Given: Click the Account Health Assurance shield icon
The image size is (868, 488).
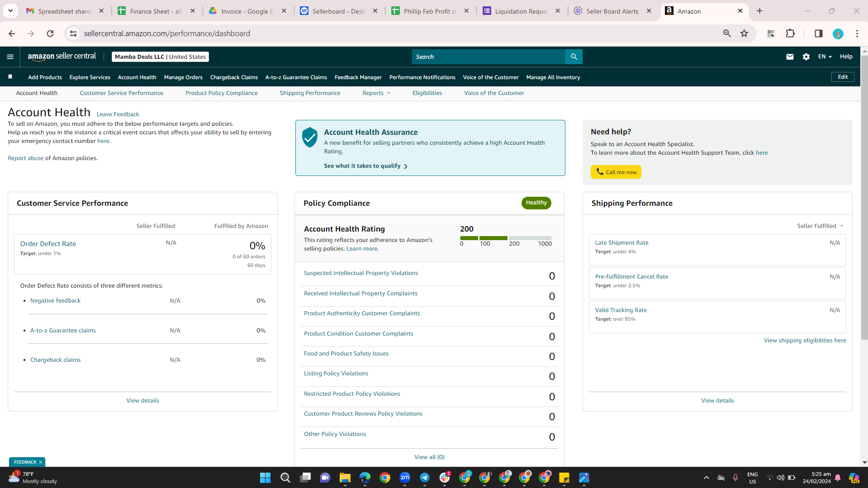Looking at the screenshot, I should pos(310,137).
